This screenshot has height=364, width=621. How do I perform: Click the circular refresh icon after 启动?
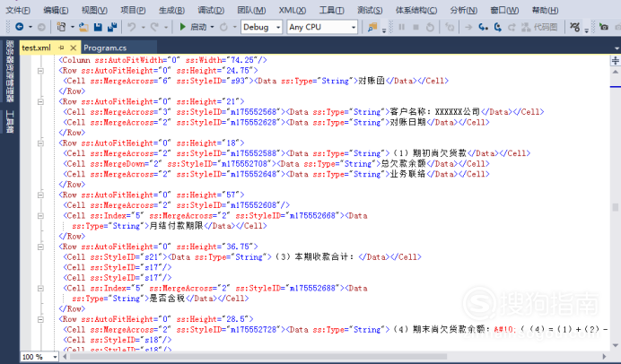(223, 27)
